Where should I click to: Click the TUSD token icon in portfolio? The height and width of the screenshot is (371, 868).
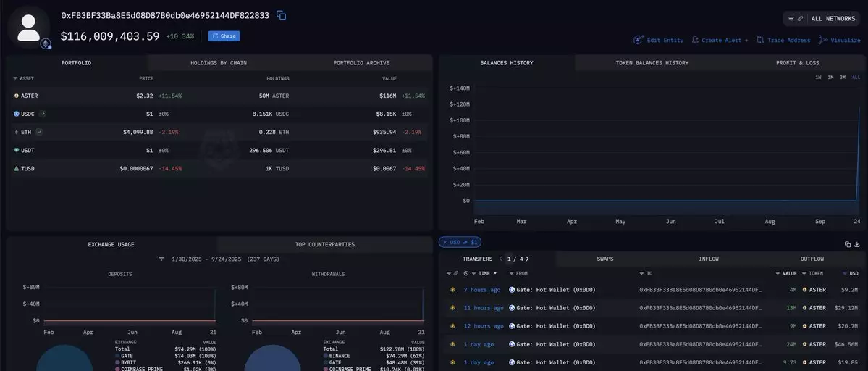16,168
